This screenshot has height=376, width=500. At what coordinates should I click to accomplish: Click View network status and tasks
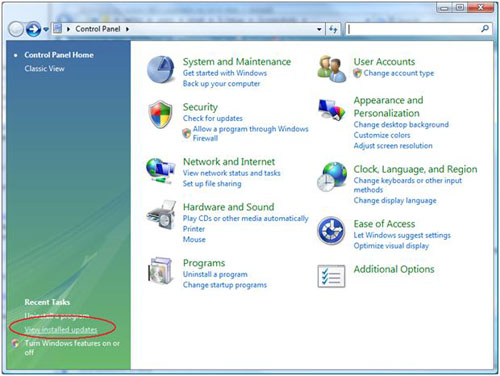pos(231,173)
